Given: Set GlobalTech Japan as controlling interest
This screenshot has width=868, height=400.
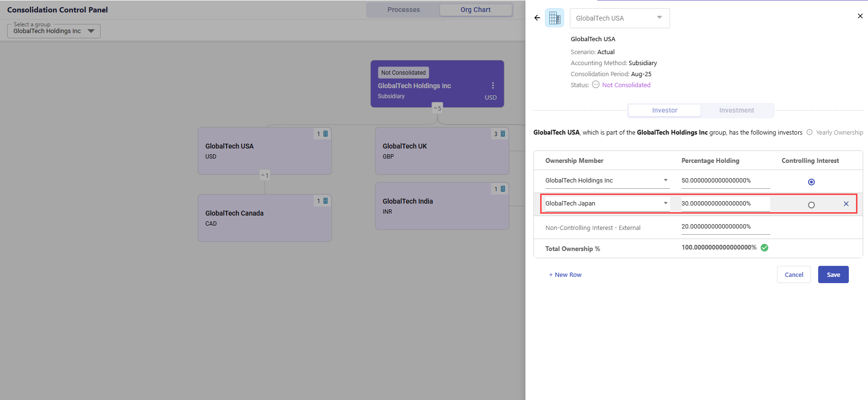Looking at the screenshot, I should pyautogui.click(x=811, y=205).
